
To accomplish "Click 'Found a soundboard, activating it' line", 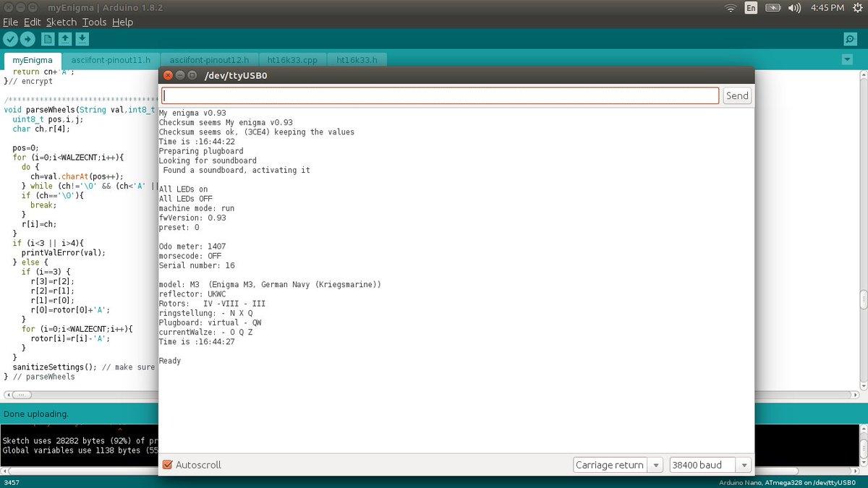I will [x=237, y=170].
